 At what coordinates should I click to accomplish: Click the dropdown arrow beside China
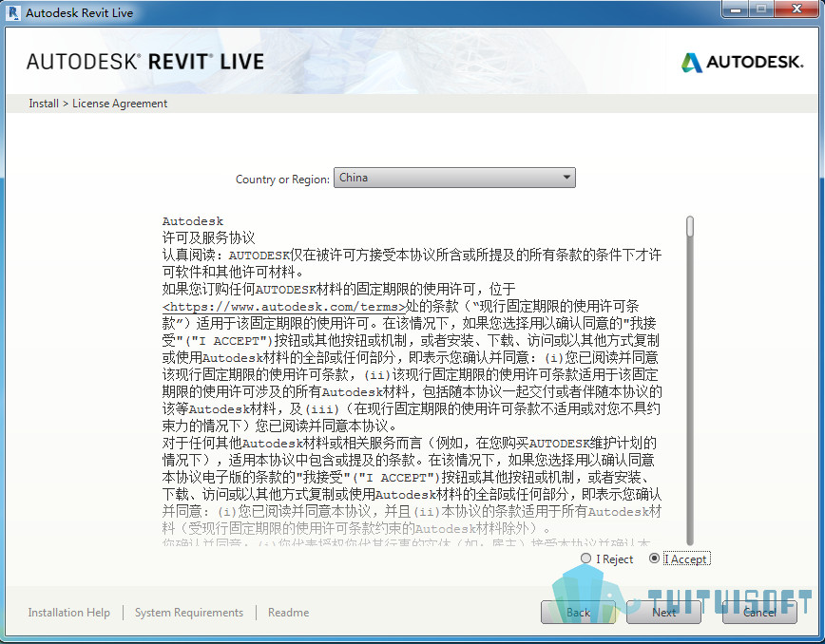pyautogui.click(x=566, y=178)
